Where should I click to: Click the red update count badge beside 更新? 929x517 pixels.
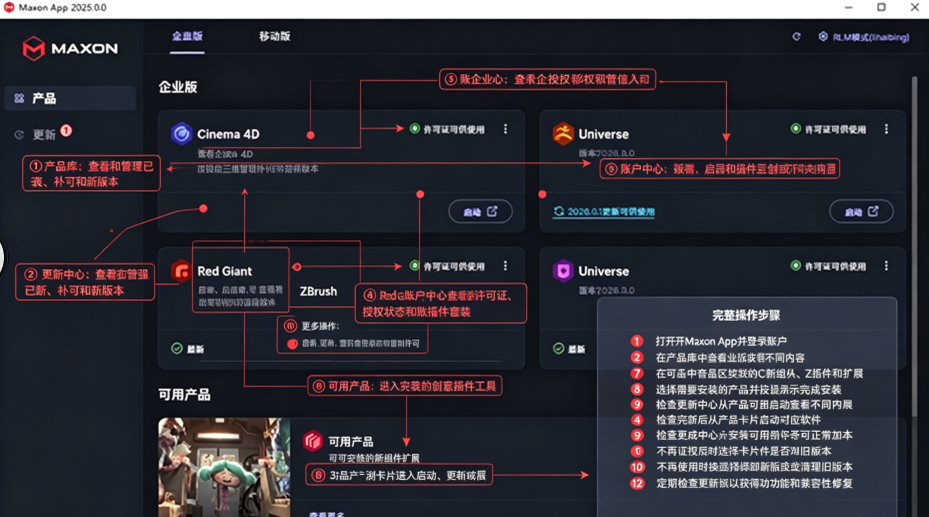click(x=66, y=130)
